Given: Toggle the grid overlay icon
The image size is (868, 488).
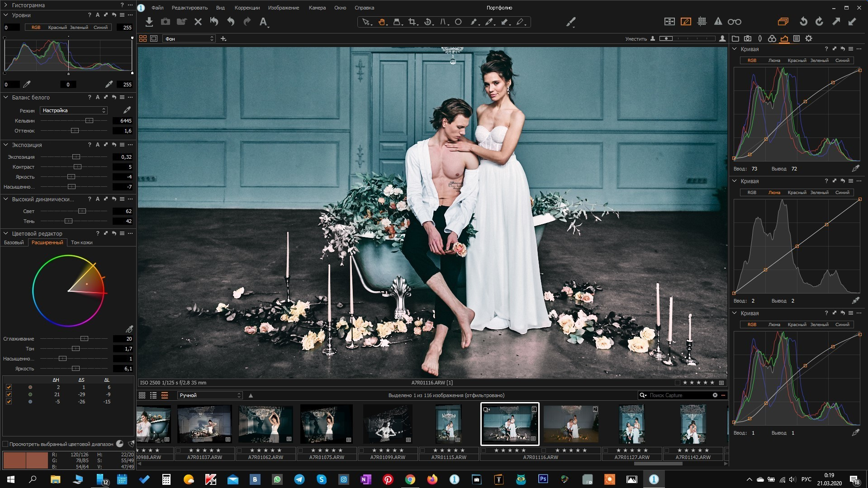Looking at the screenshot, I should point(702,22).
